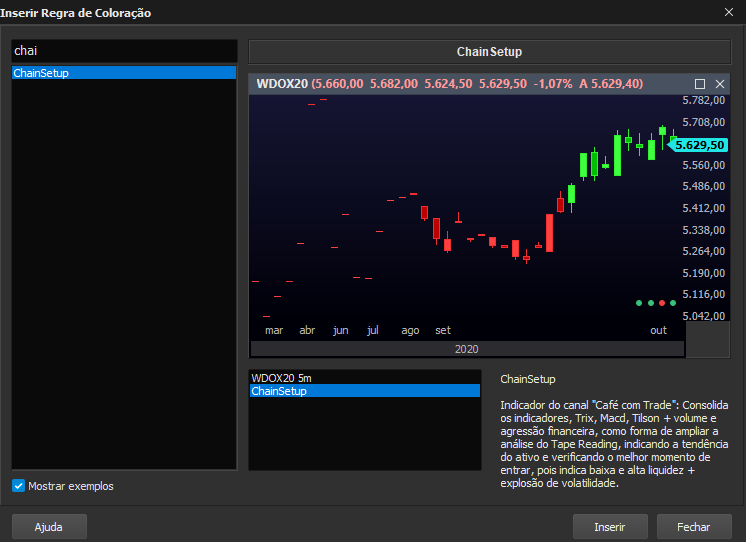Close the Inserir Regra de Coloração dialog

click(729, 12)
